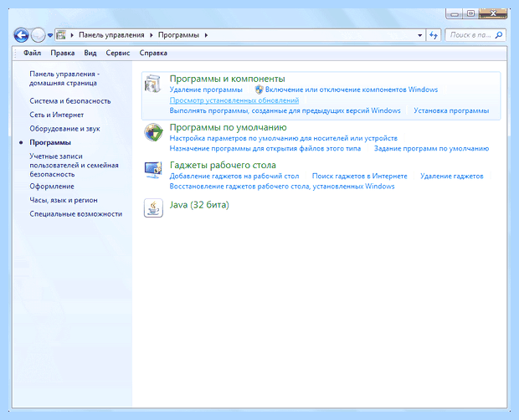
Task: Open the Файл menu
Action: (32, 53)
